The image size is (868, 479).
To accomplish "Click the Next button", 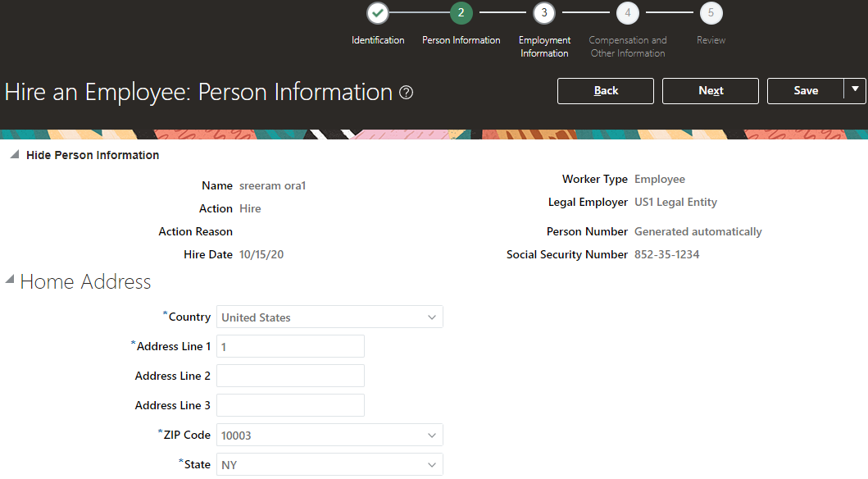I will (x=710, y=90).
